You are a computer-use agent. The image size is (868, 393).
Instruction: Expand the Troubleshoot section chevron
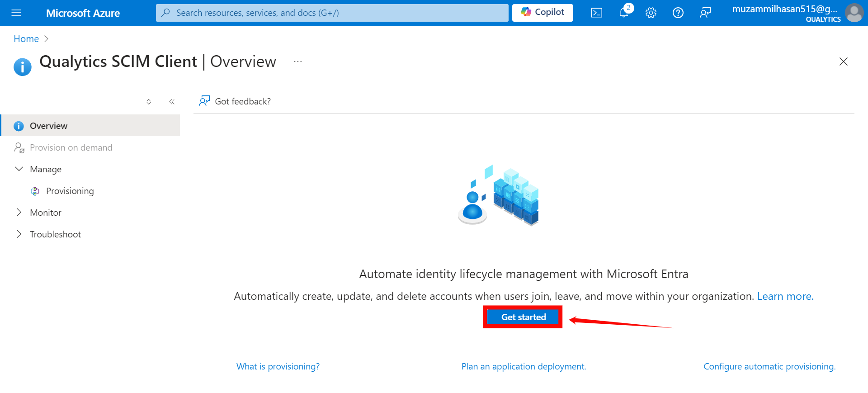coord(19,234)
